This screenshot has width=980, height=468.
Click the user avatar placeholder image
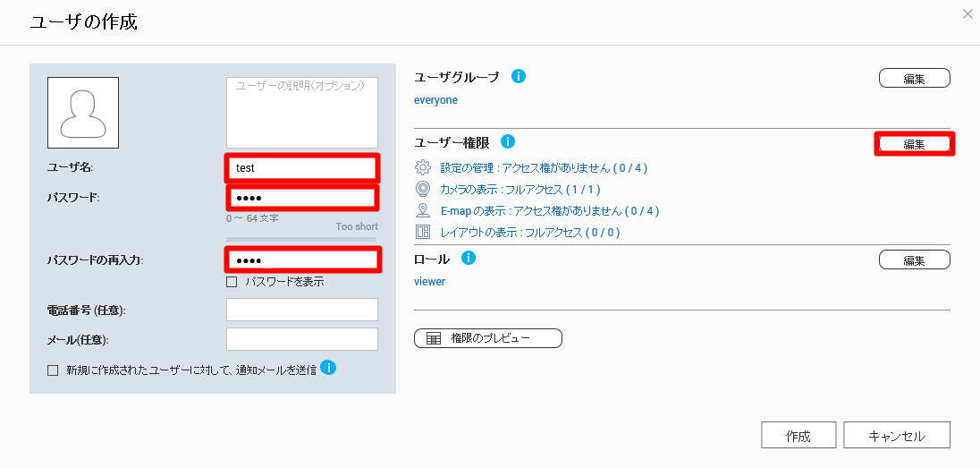pos(83,113)
